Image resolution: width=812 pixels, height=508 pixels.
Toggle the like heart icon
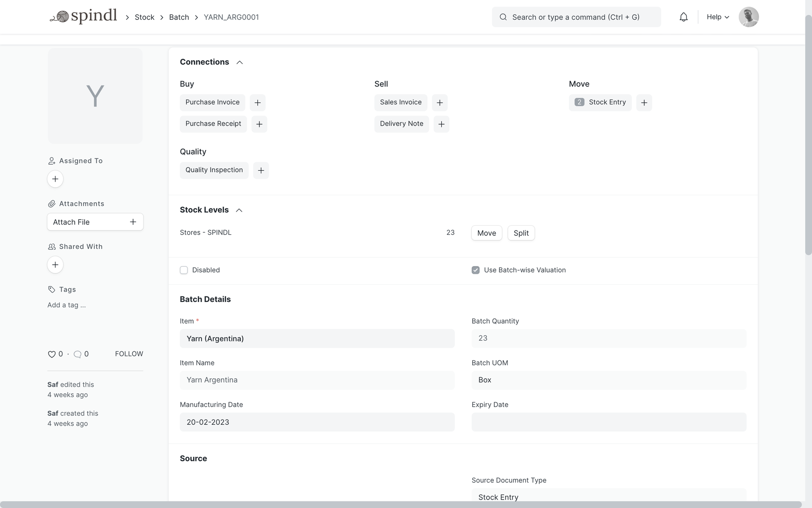[x=52, y=354]
